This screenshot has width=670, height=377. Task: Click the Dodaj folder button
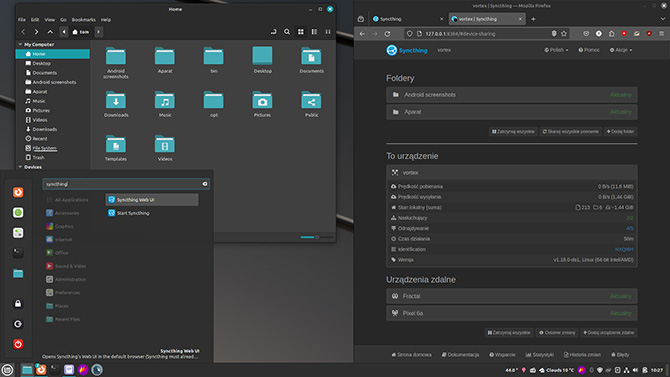[x=620, y=132]
